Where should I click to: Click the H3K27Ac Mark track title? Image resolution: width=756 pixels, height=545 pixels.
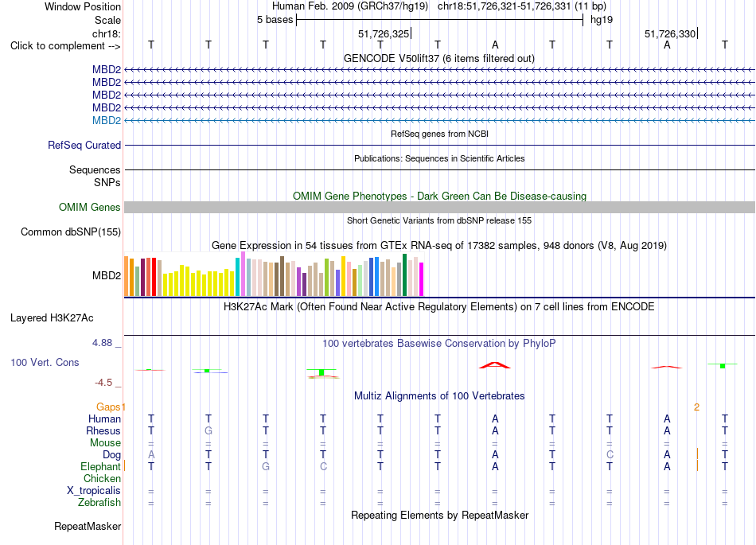[x=438, y=307]
